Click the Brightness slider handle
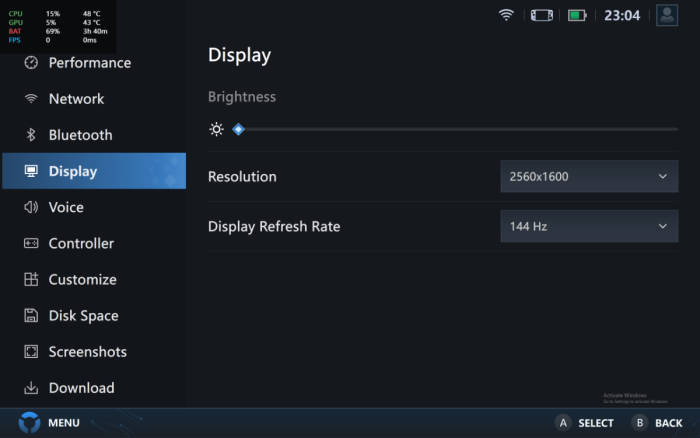Screen dimensions: 700x438 pyautogui.click(x=238, y=129)
